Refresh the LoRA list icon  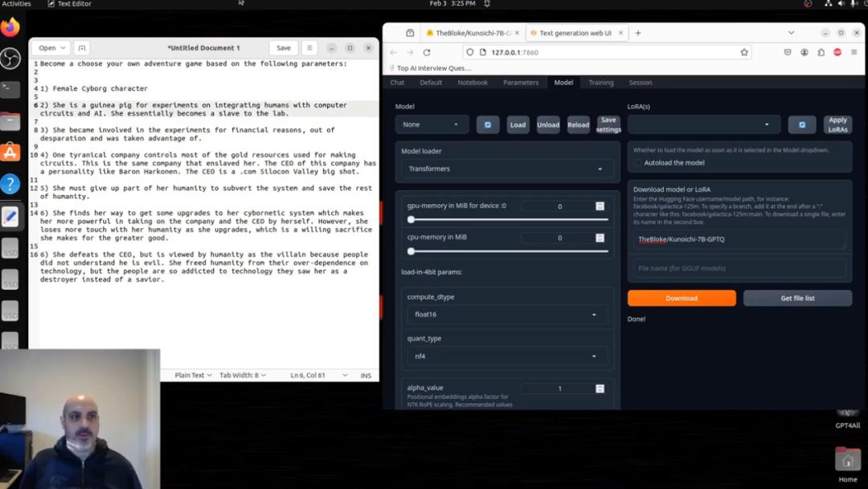[801, 124]
